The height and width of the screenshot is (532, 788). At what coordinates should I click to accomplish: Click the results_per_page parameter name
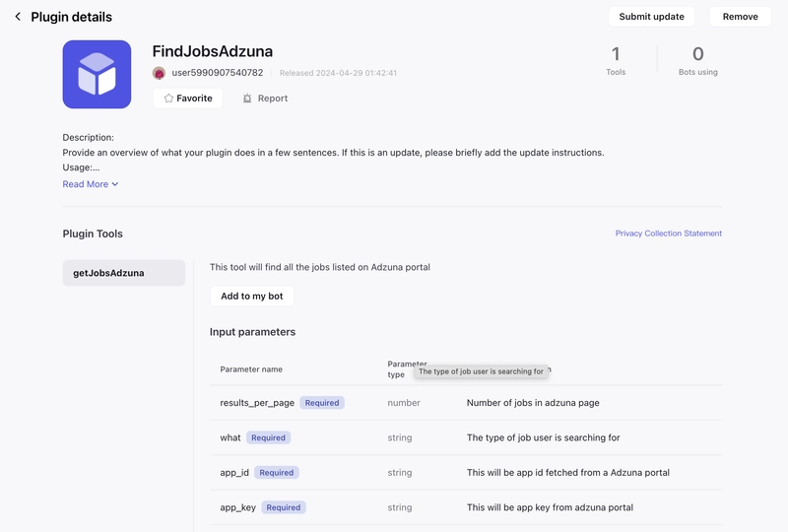pyautogui.click(x=257, y=403)
